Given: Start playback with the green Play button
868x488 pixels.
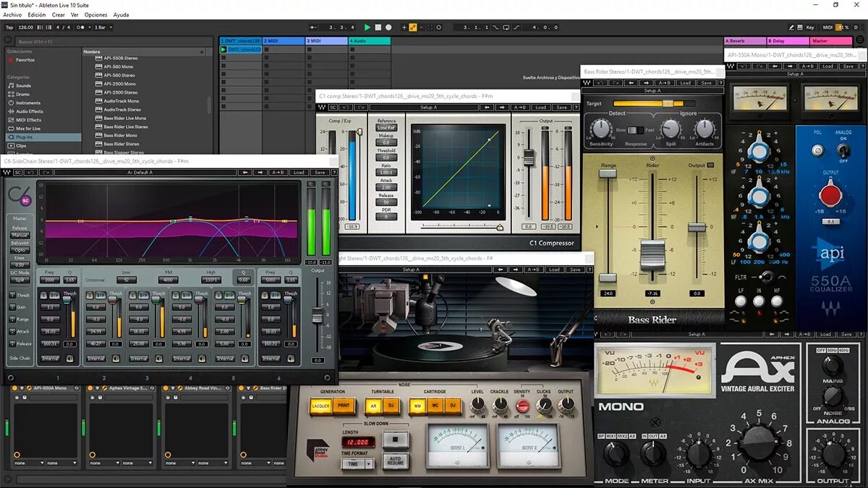Looking at the screenshot, I should (367, 27).
